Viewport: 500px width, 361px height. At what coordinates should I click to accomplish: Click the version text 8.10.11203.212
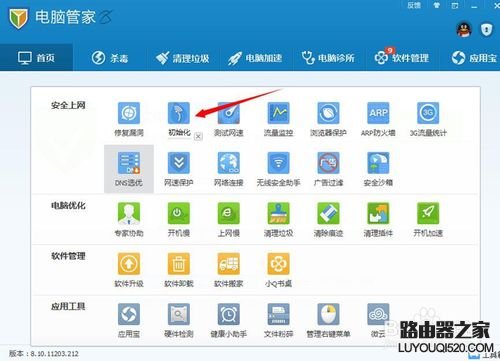(54, 353)
